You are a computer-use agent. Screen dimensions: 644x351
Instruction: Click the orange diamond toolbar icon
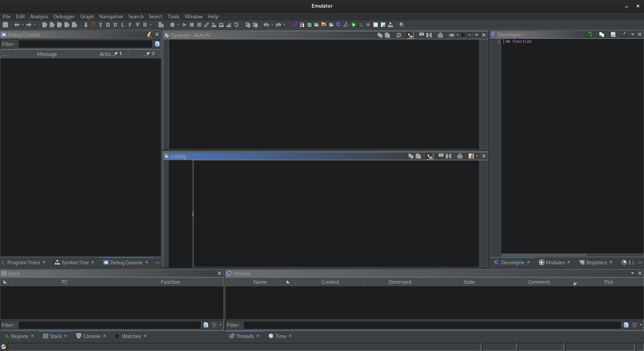coord(368,25)
